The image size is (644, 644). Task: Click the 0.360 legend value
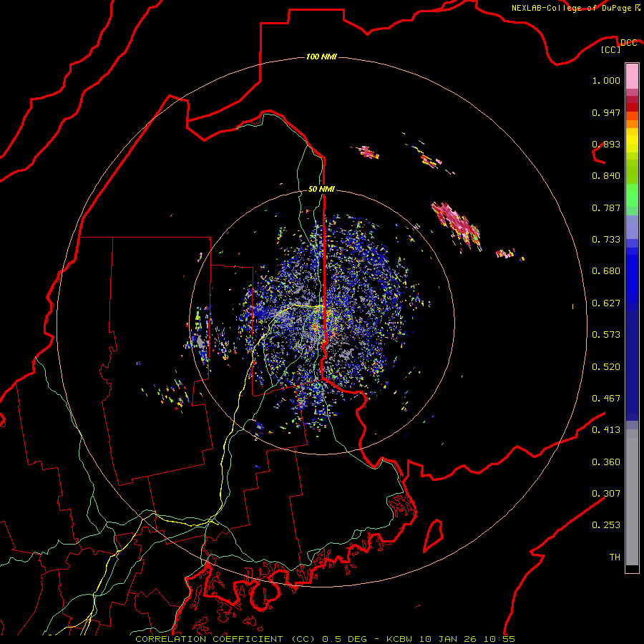click(x=606, y=462)
